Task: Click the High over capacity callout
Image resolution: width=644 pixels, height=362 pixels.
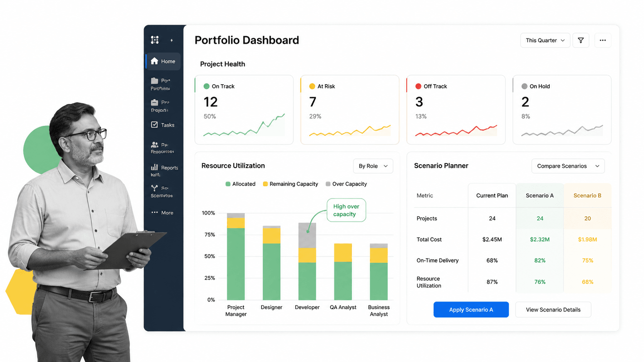Action: point(346,210)
